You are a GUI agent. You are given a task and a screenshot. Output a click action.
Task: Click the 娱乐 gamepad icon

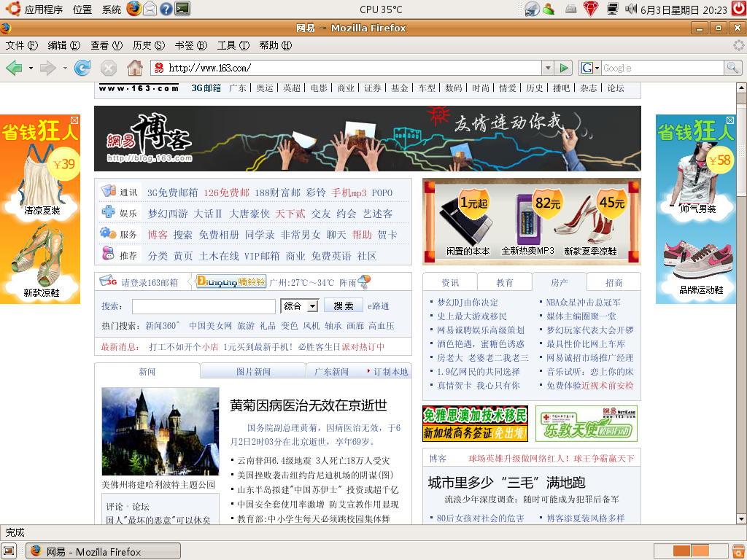tap(109, 211)
